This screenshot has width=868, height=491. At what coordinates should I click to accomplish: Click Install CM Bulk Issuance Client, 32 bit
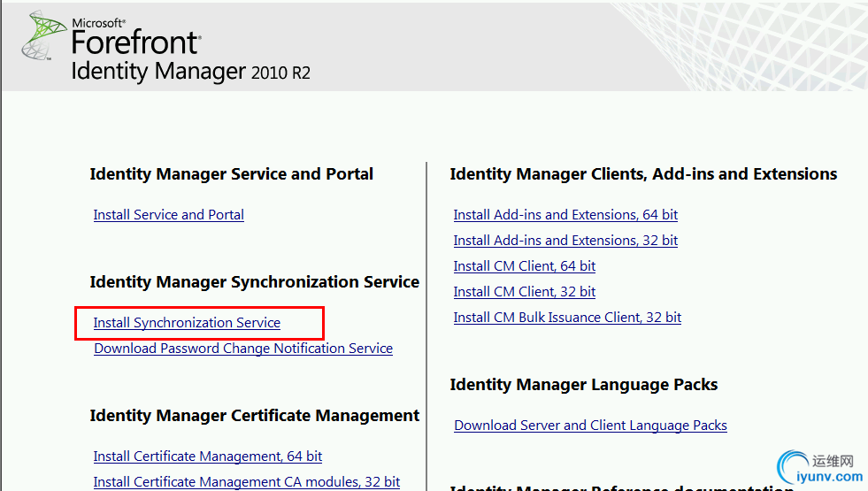[x=567, y=318]
